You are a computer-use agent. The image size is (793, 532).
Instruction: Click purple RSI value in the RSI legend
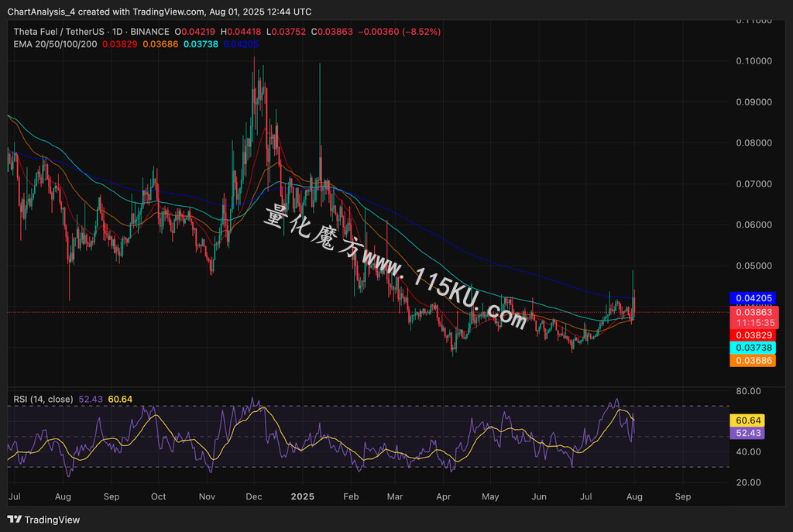click(91, 399)
